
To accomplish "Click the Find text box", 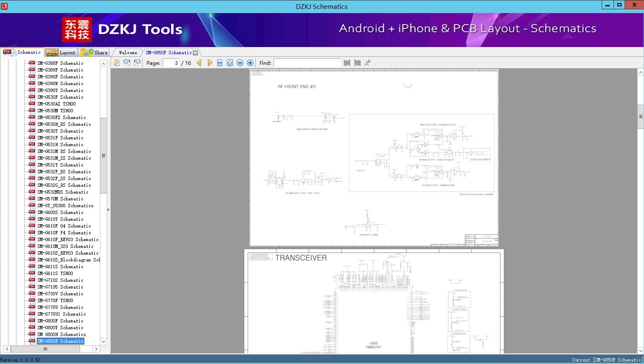I will [307, 63].
